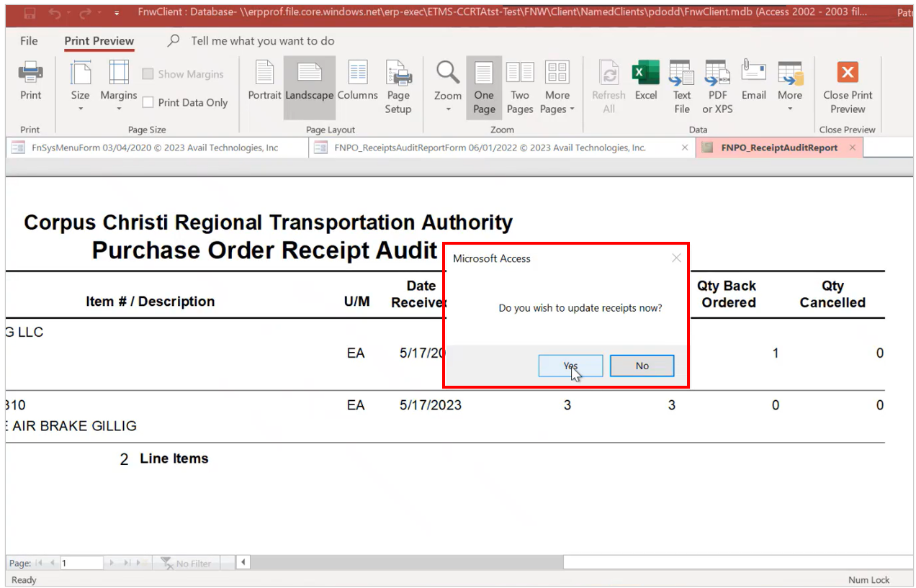Decline updating receipts with No

642,366
